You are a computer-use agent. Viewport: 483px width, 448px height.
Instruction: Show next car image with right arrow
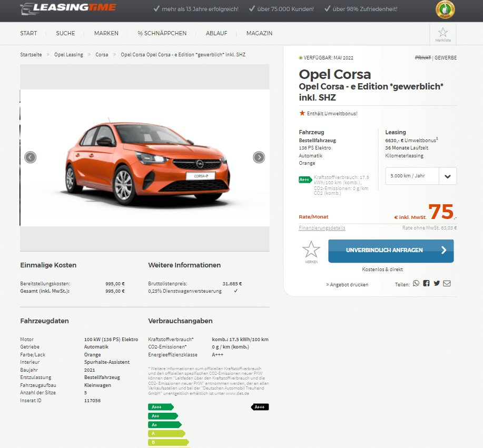[x=259, y=157]
